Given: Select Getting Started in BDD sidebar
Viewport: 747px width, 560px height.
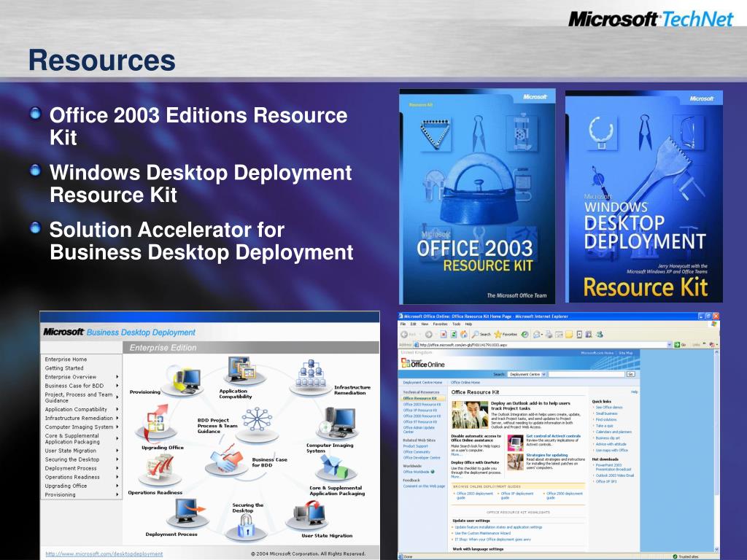Looking at the screenshot, I should pyautogui.click(x=64, y=368).
